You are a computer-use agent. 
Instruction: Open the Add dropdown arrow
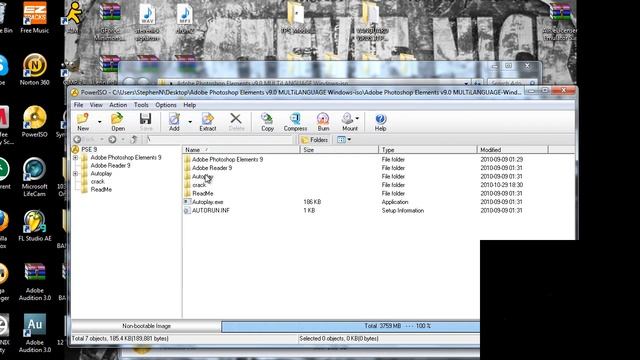(x=190, y=122)
